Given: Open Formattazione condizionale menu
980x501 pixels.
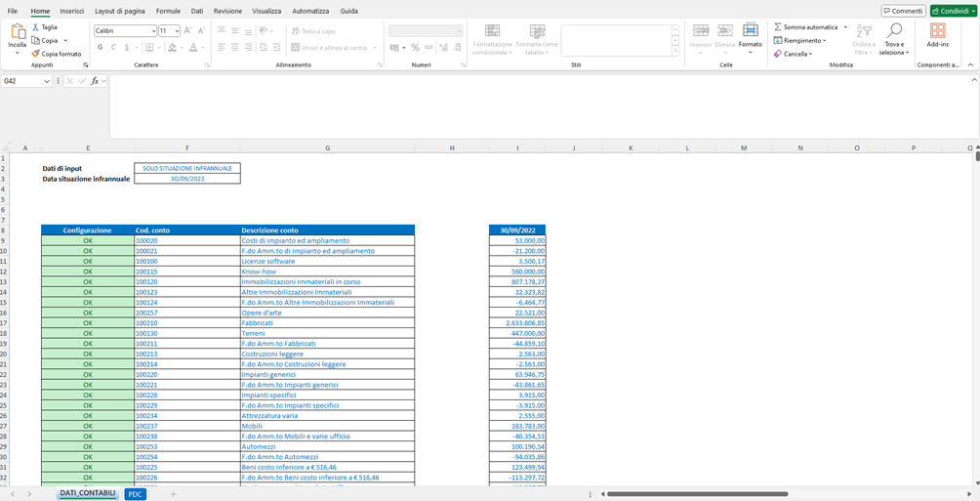Looking at the screenshot, I should click(x=493, y=40).
